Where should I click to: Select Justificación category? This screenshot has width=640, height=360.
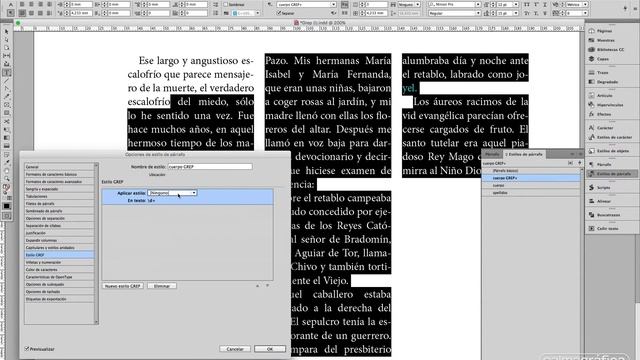[59, 233]
